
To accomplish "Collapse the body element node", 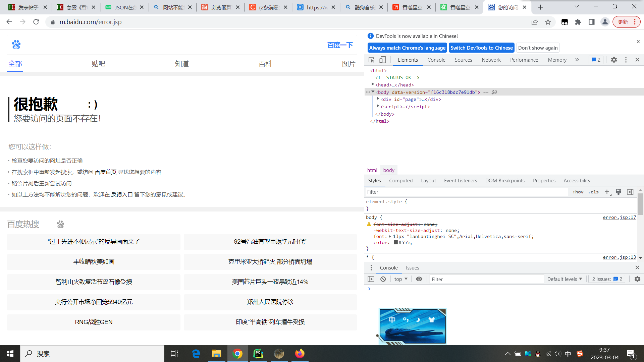I will [373, 92].
